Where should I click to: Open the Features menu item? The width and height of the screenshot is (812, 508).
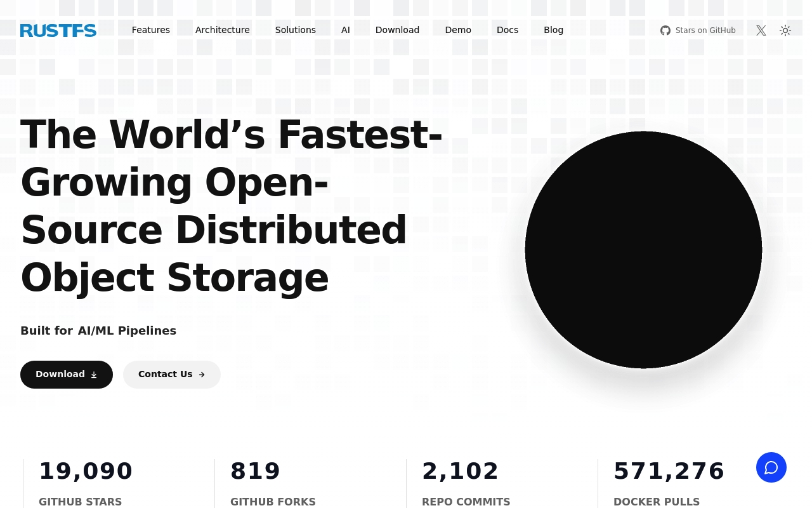(x=151, y=30)
